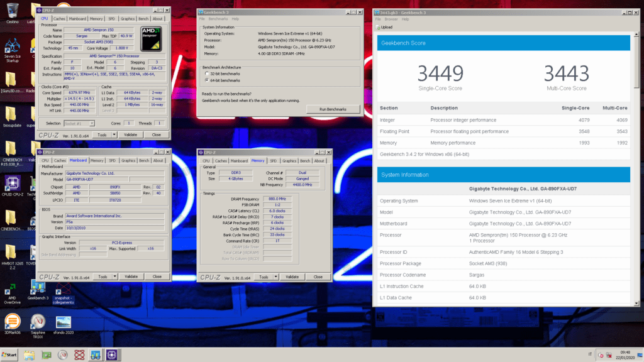Click the Floating Point row in results
Image resolution: width=644 pixels, height=362 pixels.
[x=504, y=132]
